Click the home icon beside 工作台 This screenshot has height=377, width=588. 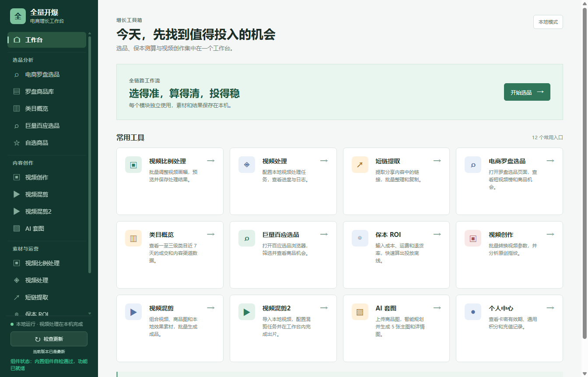[x=17, y=40]
